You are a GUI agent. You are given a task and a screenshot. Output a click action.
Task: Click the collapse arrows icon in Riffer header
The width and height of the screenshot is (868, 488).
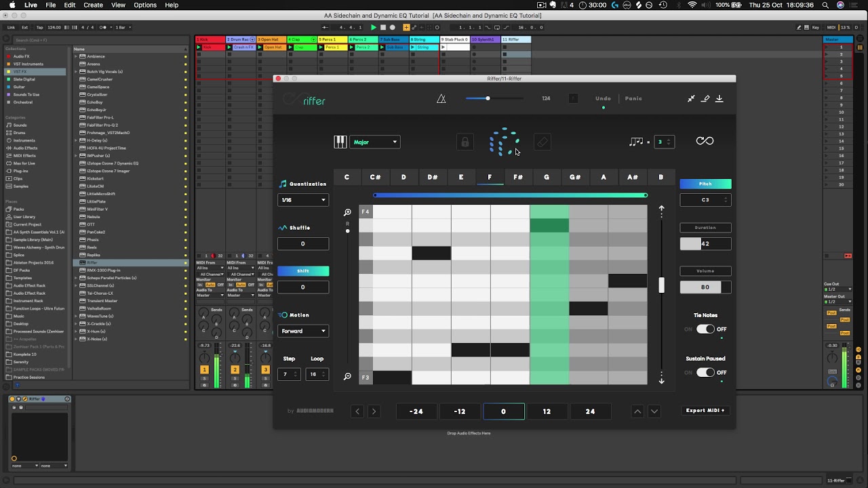pos(691,98)
